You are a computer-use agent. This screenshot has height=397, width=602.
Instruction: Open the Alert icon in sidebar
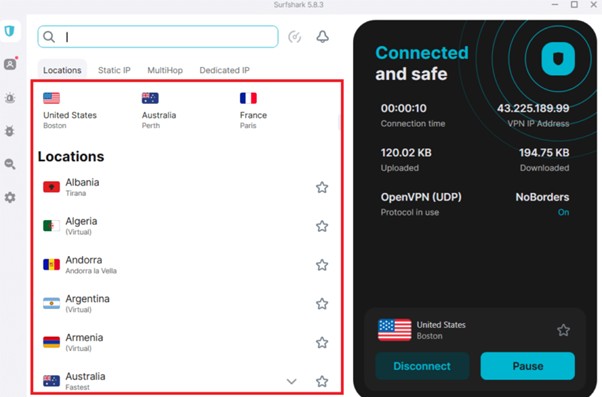click(x=10, y=98)
